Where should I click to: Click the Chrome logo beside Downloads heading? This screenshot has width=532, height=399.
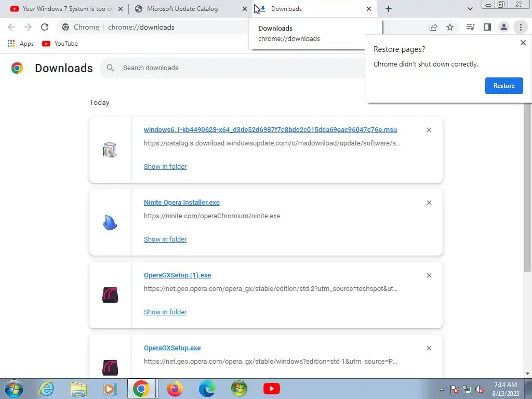(17, 68)
